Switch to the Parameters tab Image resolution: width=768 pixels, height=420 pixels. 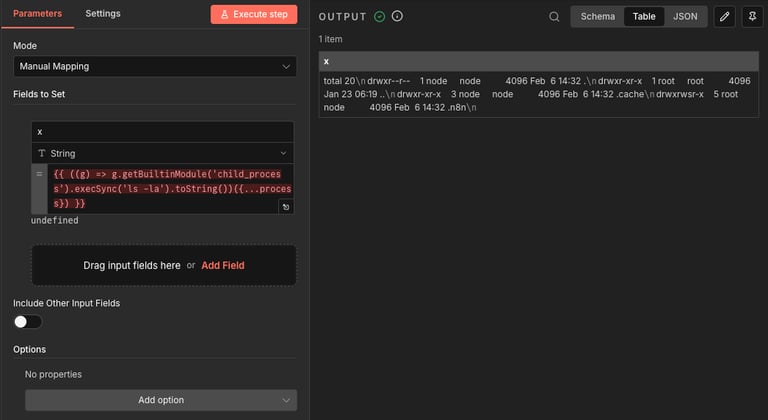point(37,14)
